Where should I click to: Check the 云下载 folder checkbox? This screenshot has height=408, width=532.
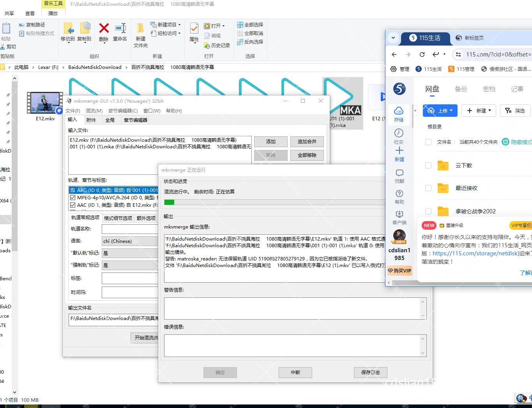428,165
